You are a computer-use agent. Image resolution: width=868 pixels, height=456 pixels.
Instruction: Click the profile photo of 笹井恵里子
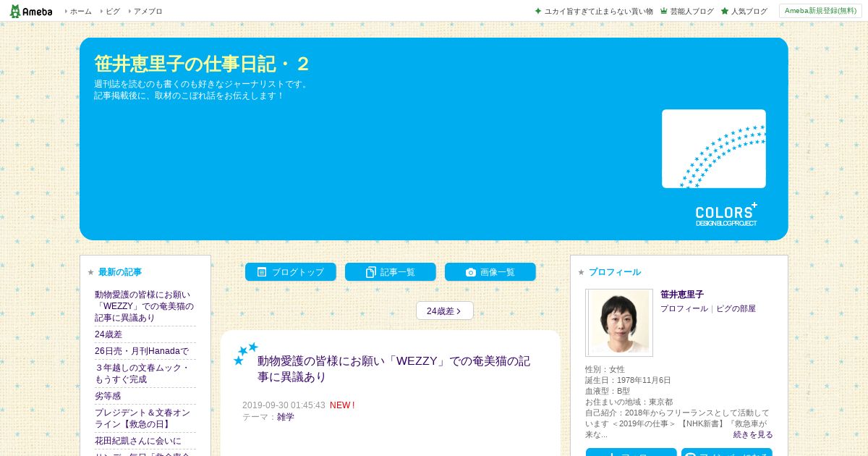pos(619,323)
